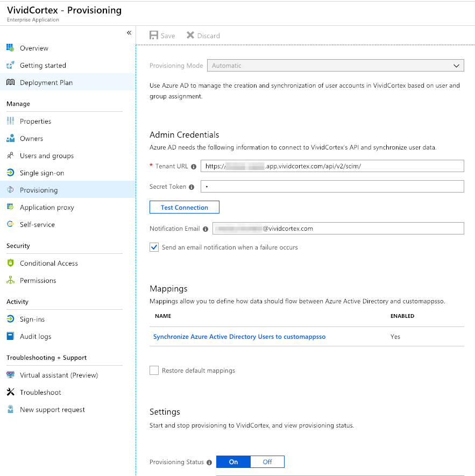Click Provisioning Status info icon
This screenshot has width=475, height=476.
[209, 463]
